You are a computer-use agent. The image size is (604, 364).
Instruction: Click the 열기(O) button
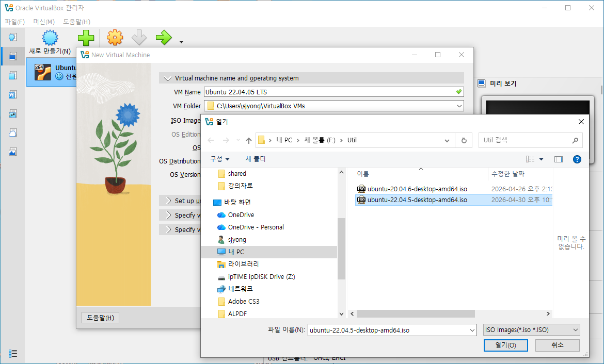coord(505,345)
